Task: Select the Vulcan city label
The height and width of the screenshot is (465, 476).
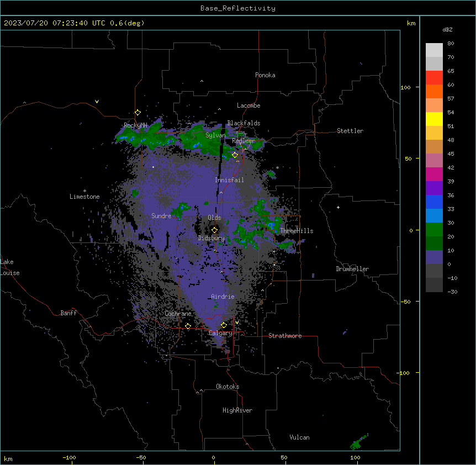Action: [299, 437]
